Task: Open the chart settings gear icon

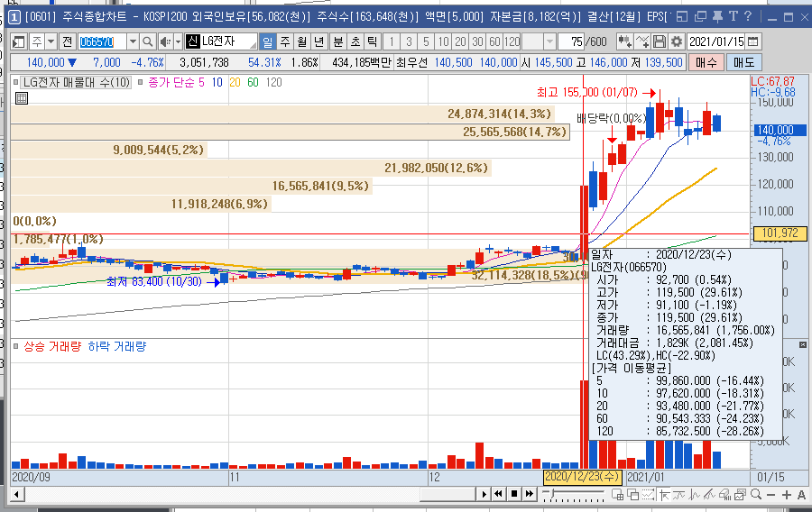Action: [677, 41]
